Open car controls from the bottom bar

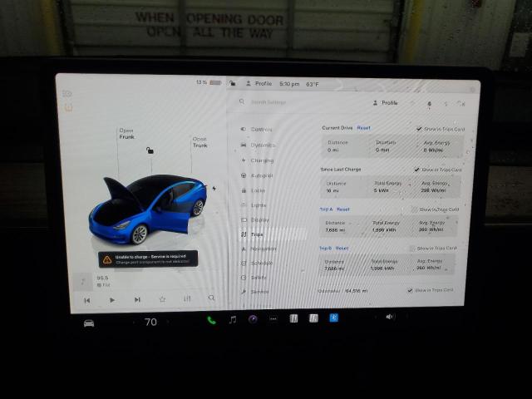tap(89, 323)
